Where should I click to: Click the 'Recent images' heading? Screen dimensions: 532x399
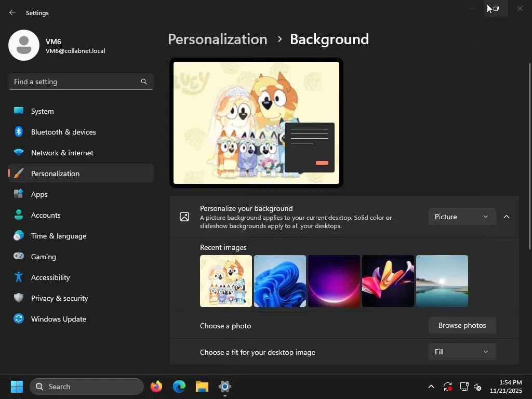pos(223,248)
